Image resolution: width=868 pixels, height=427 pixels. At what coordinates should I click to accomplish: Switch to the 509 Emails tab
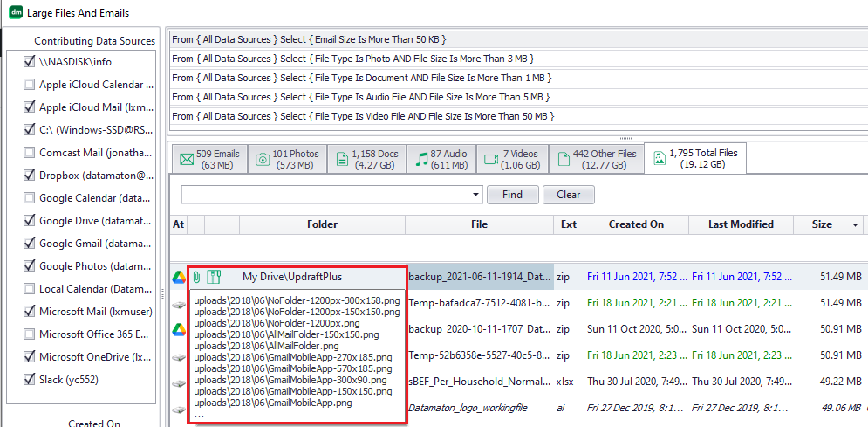pyautogui.click(x=209, y=160)
